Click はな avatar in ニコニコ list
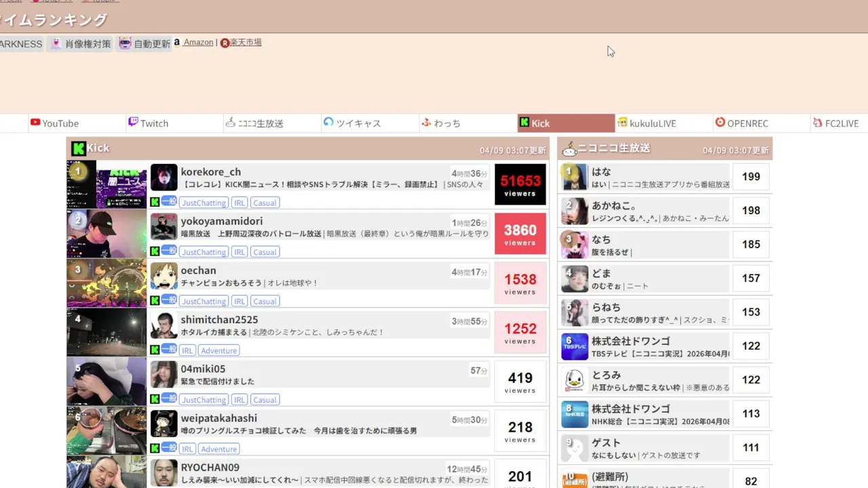 click(574, 177)
